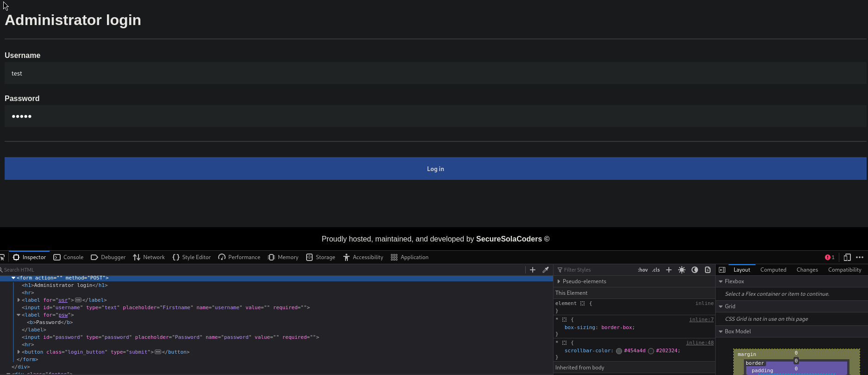The image size is (868, 375).
Task: Open the Style Editor tab
Action: coord(191,257)
